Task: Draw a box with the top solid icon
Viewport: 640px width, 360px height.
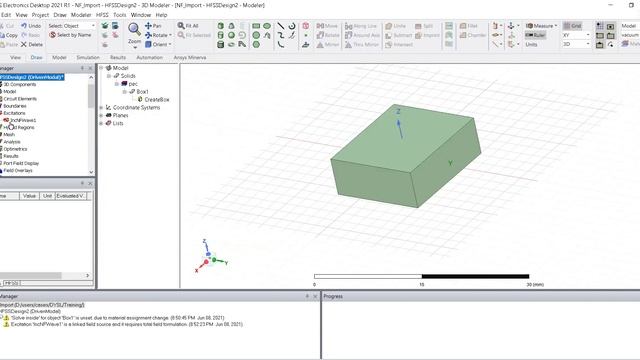Action: click(x=221, y=26)
